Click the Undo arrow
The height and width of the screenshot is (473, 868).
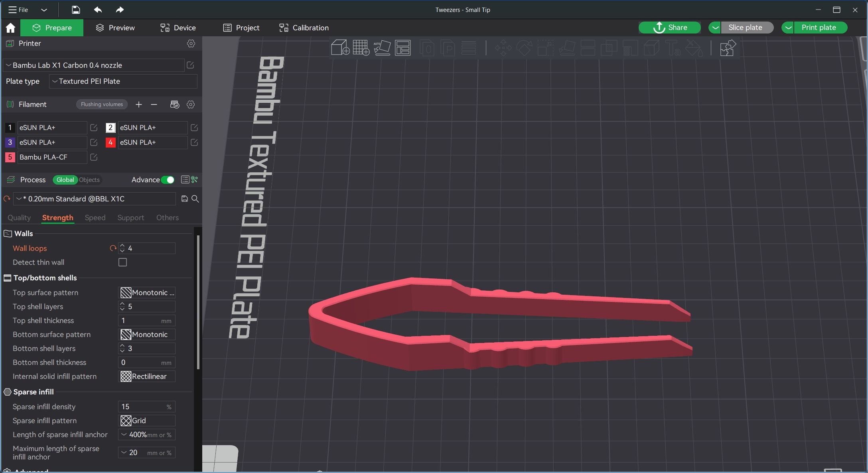(98, 10)
